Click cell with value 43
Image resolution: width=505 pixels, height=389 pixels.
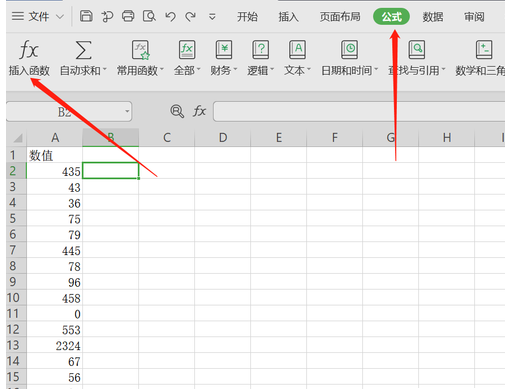[x=55, y=187]
